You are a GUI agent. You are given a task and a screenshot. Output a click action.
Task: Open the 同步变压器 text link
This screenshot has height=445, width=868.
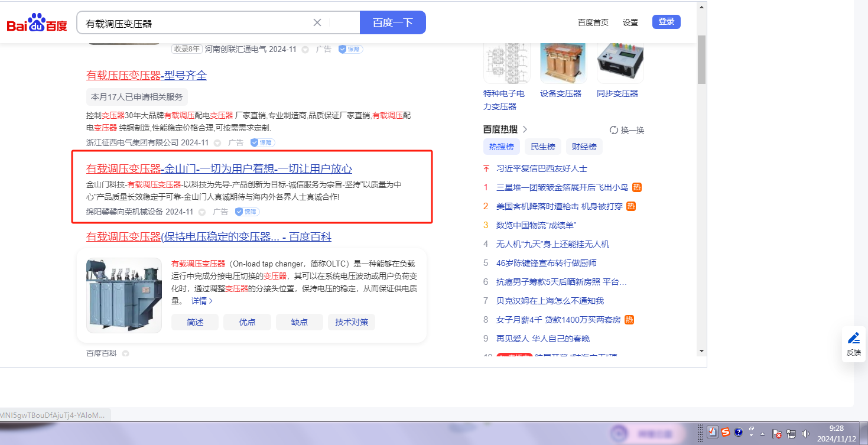617,93
